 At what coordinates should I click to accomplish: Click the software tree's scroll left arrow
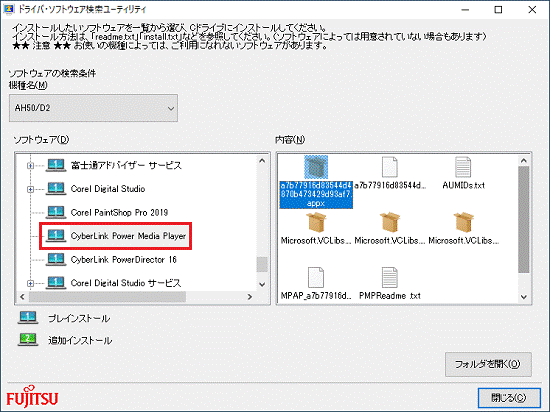pos(22,297)
